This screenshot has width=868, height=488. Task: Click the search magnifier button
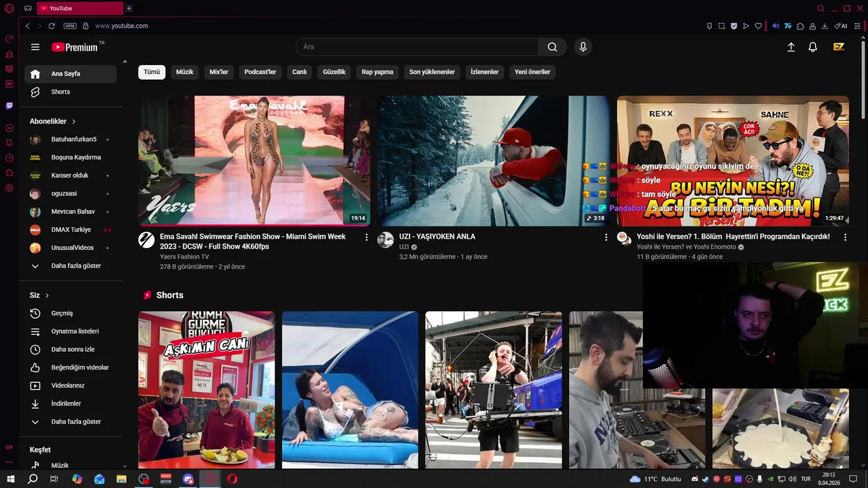[552, 47]
